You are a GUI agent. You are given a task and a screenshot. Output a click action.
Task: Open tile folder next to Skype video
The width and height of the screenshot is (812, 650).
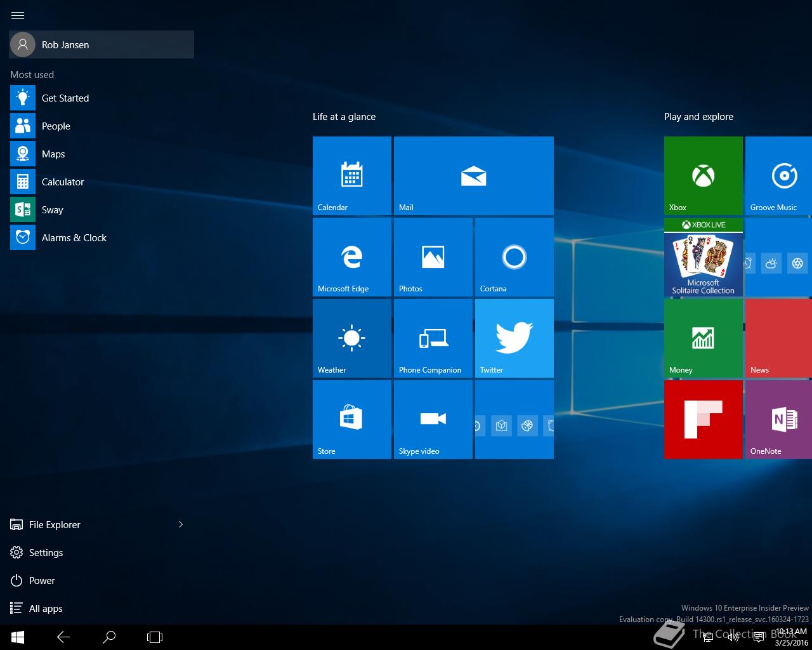point(514,420)
